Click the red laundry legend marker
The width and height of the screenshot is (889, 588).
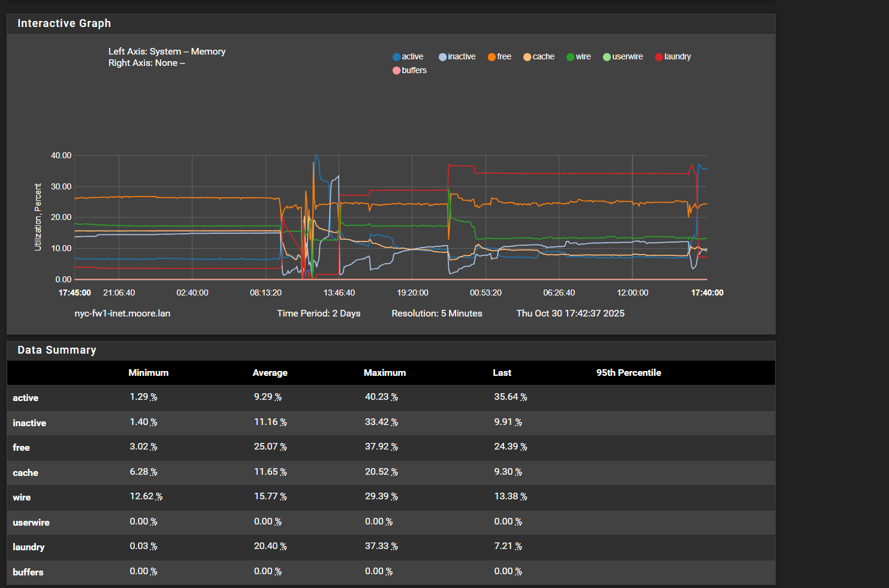click(x=659, y=57)
